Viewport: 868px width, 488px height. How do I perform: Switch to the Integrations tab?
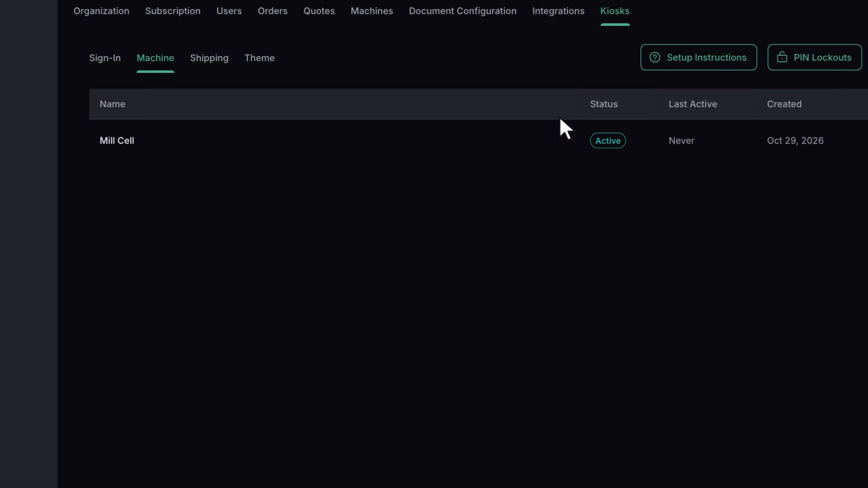558,11
